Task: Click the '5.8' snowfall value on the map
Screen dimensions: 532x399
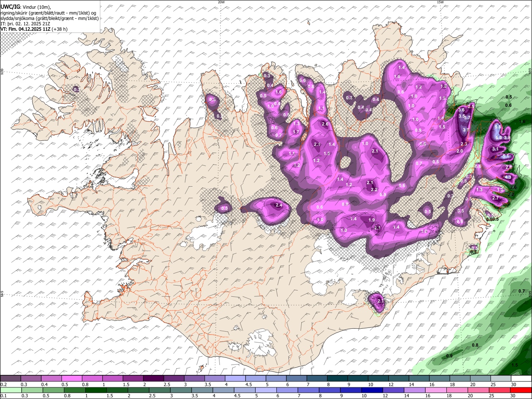Action: coord(498,126)
